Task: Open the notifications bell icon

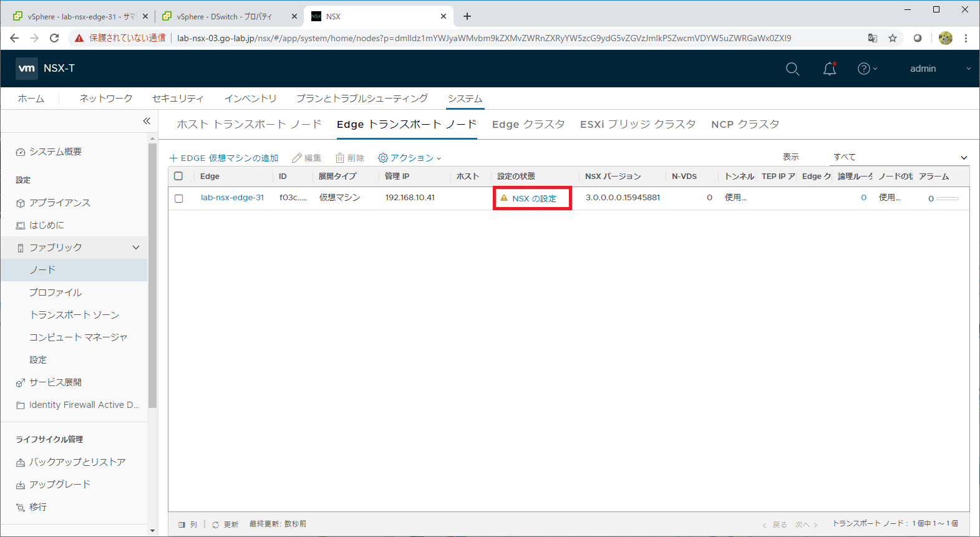Action: point(830,69)
